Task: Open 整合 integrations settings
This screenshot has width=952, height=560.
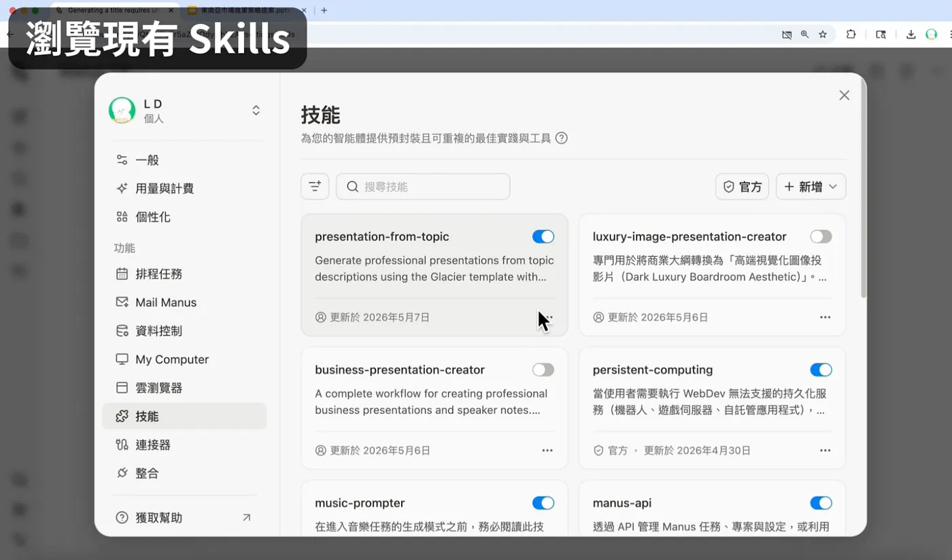Action: tap(184, 473)
